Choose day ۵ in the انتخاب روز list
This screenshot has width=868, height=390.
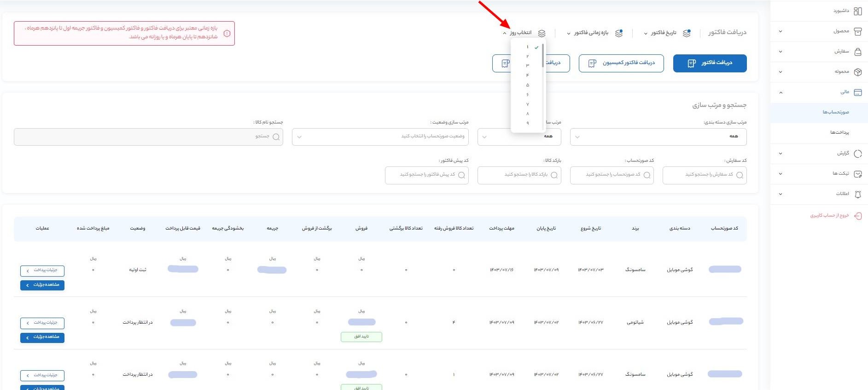pos(527,85)
